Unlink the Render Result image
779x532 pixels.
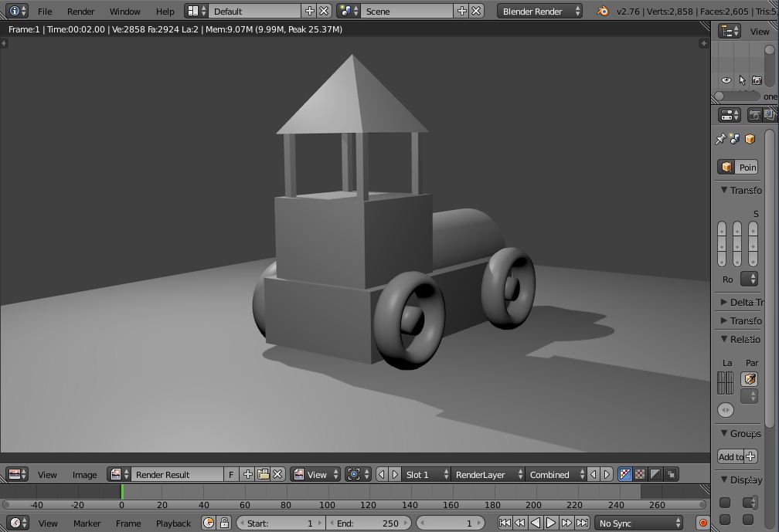(x=277, y=475)
